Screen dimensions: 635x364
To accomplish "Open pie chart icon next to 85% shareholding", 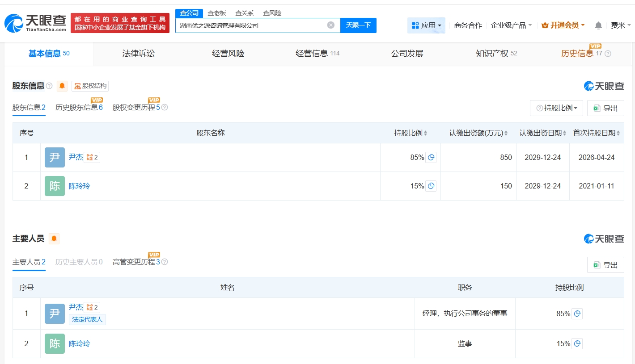I will 431,157.
